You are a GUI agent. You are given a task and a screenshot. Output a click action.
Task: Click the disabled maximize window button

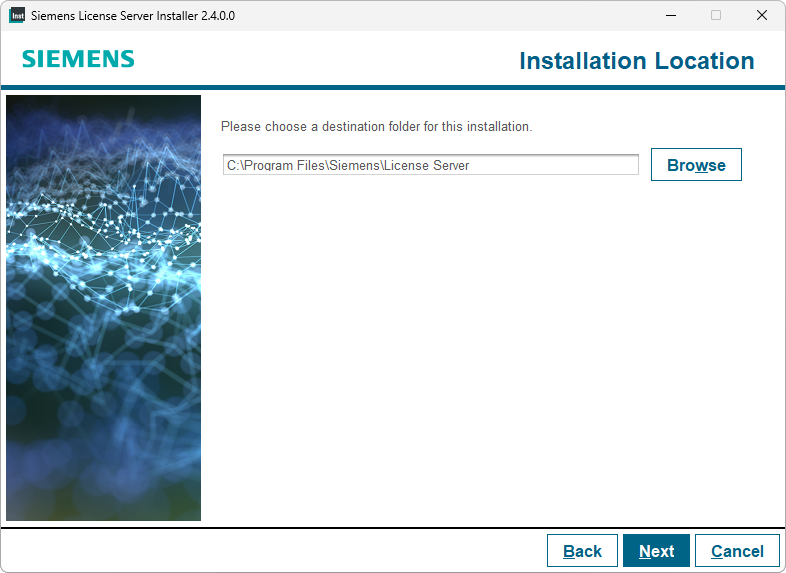pyautogui.click(x=716, y=16)
